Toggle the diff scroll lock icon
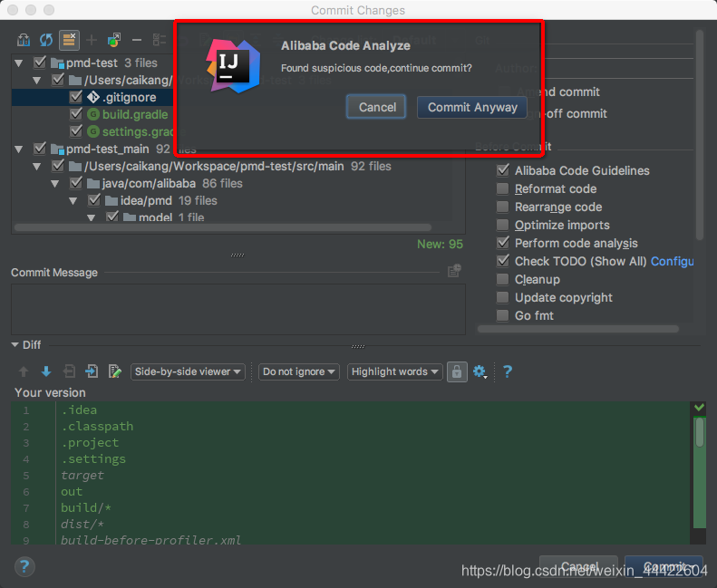This screenshot has height=588, width=717. click(x=457, y=371)
